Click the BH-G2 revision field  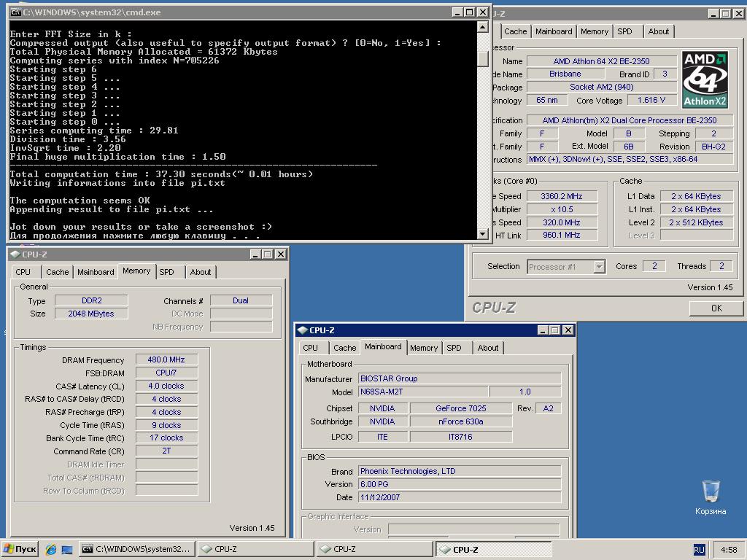coord(713,146)
